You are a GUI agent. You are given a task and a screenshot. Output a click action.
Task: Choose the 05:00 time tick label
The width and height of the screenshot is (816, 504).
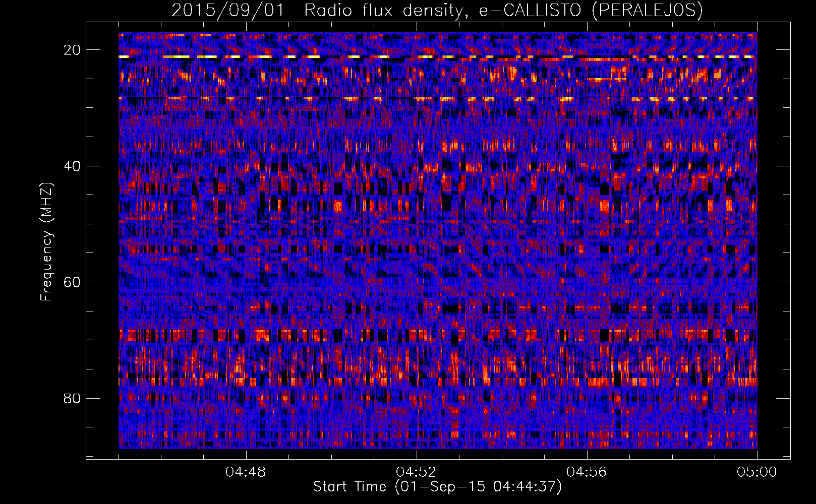coord(757,472)
